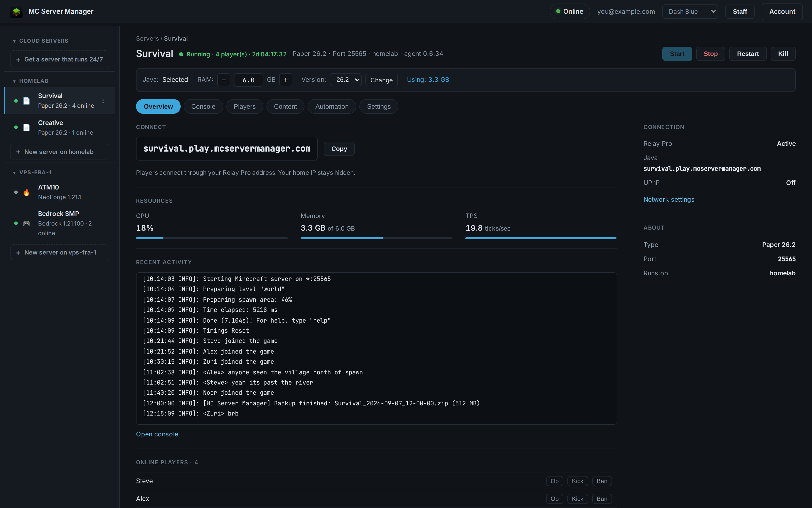This screenshot has width=812, height=508.
Task: Collapse the VPS-FRA-1 section
Action: click(32, 172)
